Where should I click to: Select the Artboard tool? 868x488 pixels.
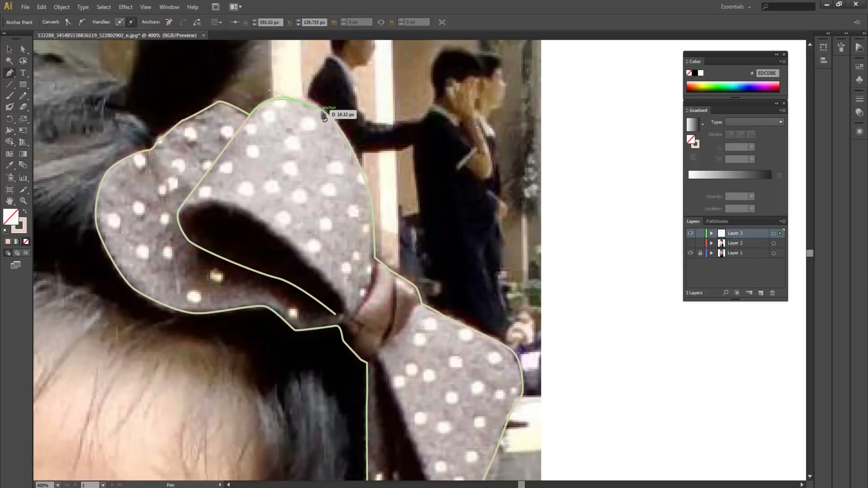click(x=9, y=190)
